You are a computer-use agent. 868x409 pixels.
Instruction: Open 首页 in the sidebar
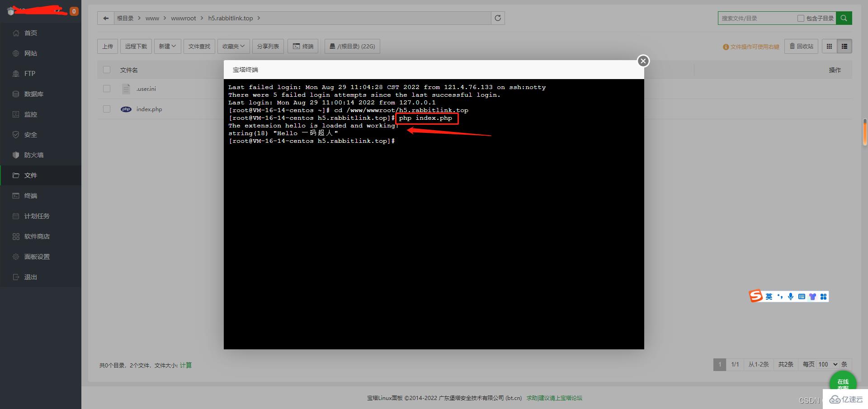tap(41, 33)
